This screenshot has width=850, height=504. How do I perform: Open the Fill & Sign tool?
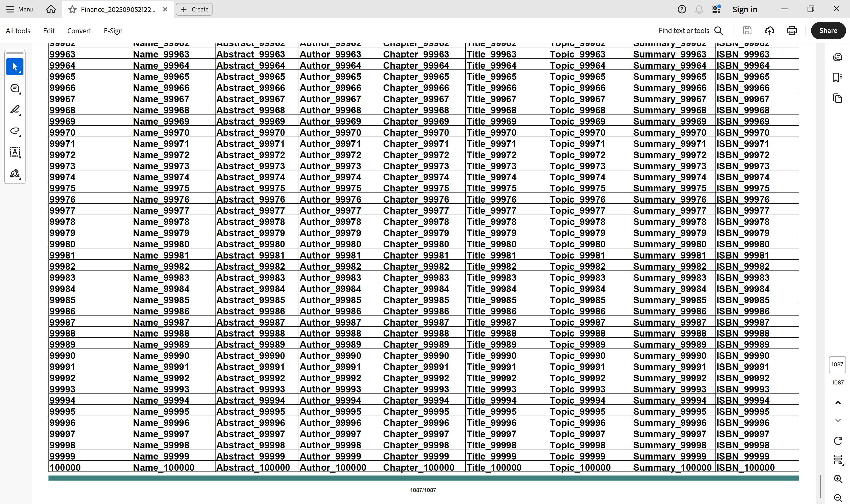tap(15, 174)
